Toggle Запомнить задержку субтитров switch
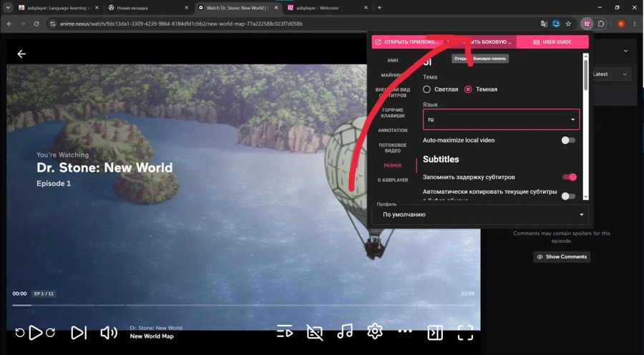Image resolution: width=644 pixels, height=355 pixels. [570, 177]
